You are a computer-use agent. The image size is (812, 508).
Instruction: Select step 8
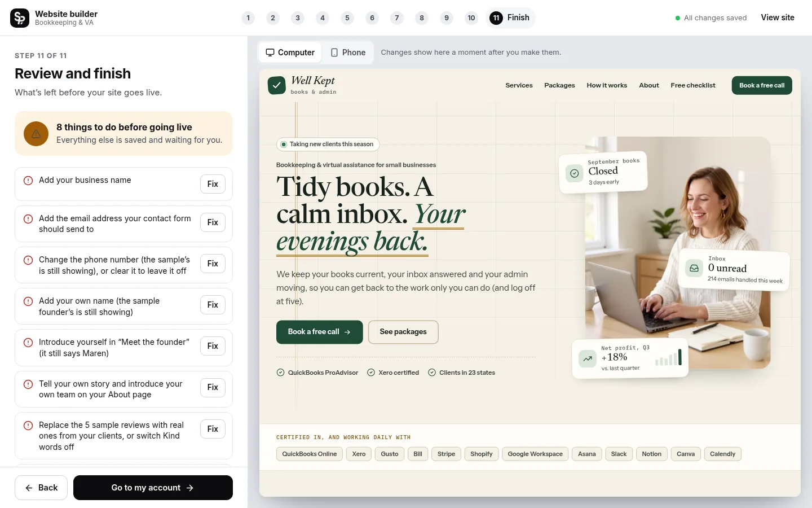(422, 18)
